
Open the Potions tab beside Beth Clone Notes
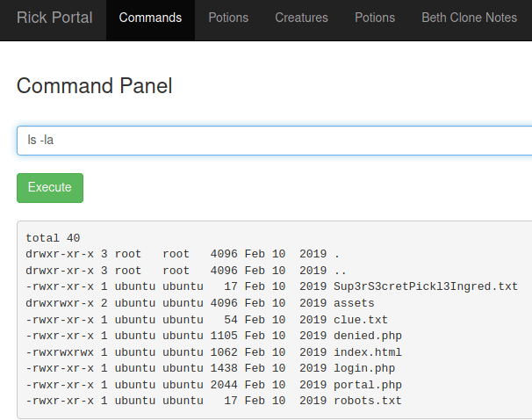tap(375, 18)
